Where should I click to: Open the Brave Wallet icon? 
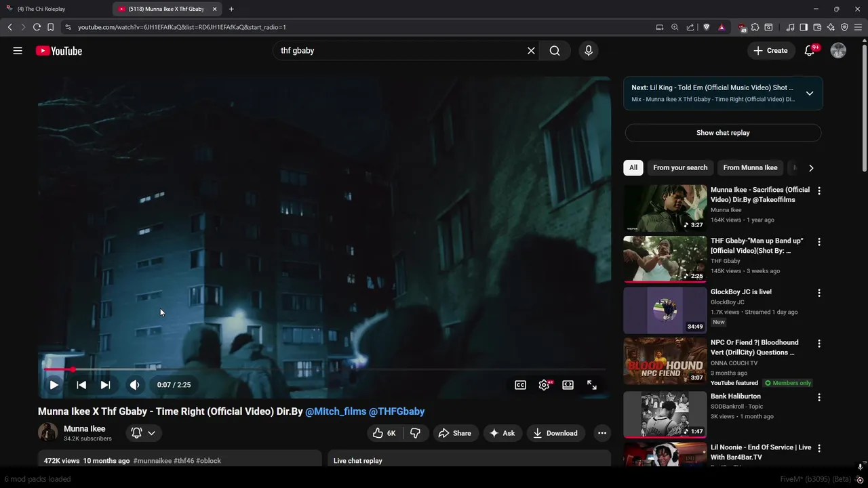tap(817, 27)
